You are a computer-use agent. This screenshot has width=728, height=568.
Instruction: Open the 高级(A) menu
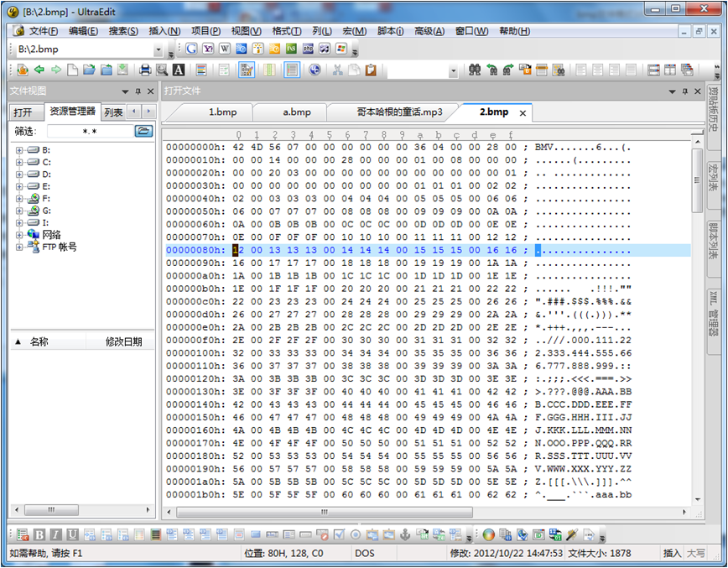tap(429, 31)
